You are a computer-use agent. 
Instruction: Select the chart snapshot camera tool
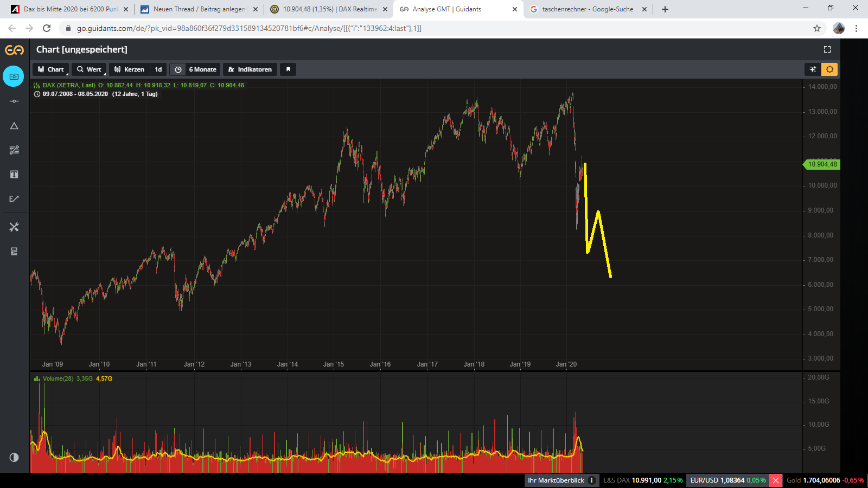coord(14,76)
